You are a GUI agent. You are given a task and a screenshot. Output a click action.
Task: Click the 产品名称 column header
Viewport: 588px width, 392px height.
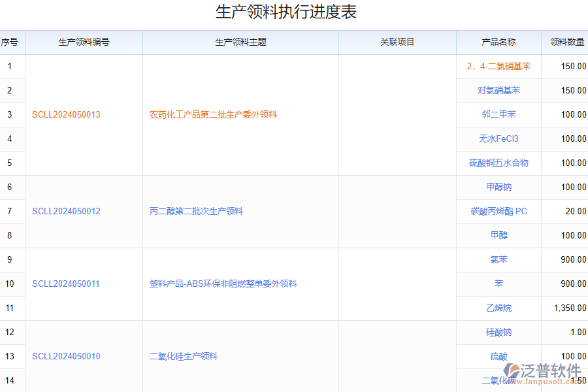tap(498, 42)
